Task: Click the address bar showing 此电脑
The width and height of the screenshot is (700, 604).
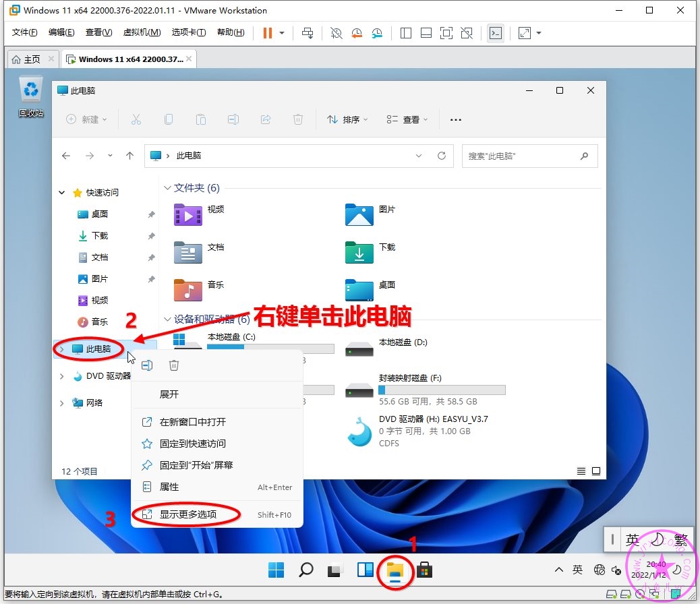Action: click(x=299, y=156)
